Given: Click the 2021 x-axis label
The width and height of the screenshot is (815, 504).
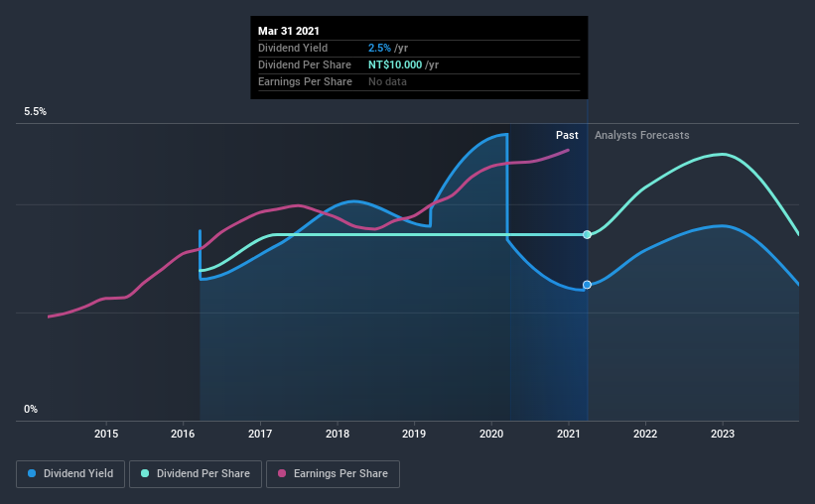Looking at the screenshot, I should click(x=568, y=434).
